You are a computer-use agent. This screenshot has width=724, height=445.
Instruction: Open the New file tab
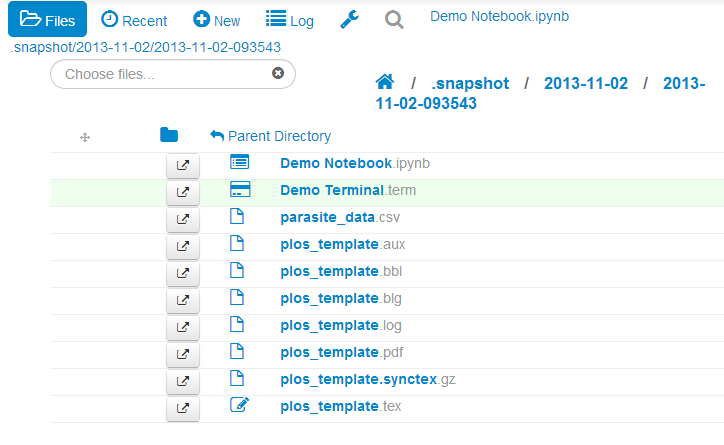point(217,20)
